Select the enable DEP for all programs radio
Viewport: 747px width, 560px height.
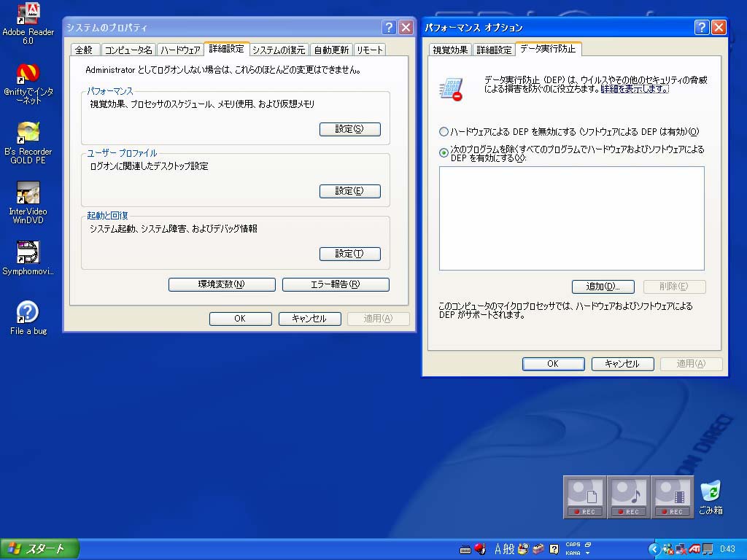click(x=444, y=152)
